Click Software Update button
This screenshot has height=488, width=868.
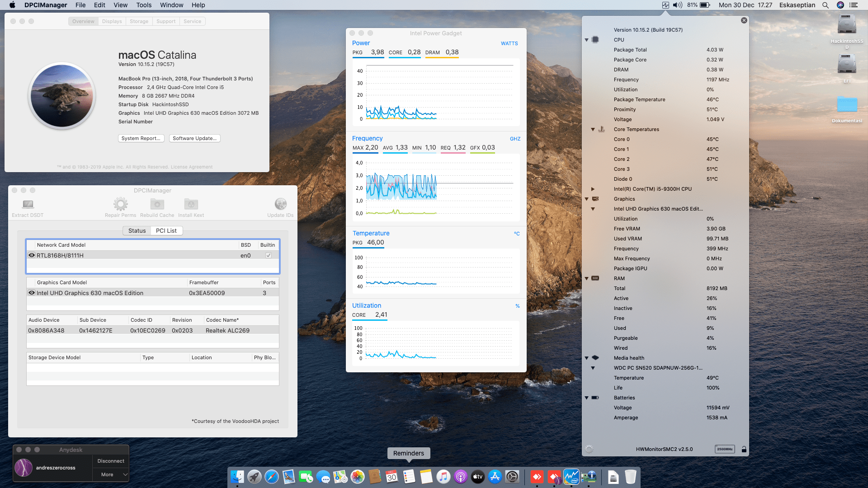195,138
